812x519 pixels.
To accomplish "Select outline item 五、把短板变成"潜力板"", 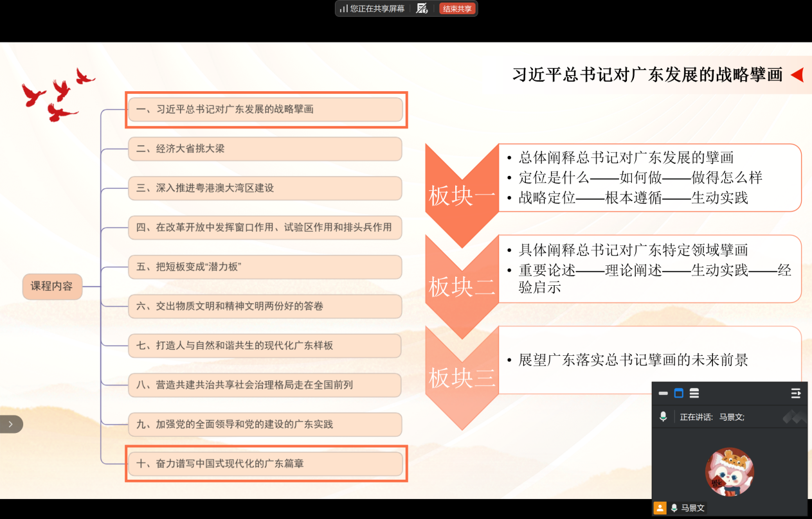I will 265,267.
